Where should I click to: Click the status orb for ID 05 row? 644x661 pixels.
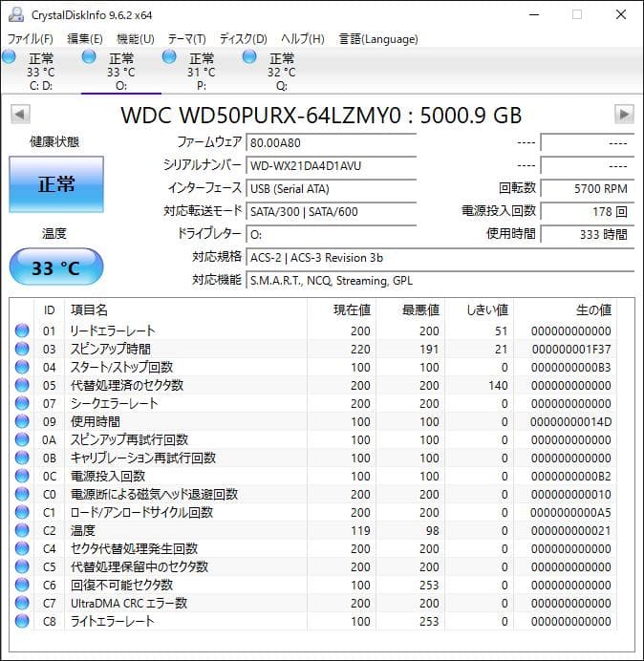point(22,385)
